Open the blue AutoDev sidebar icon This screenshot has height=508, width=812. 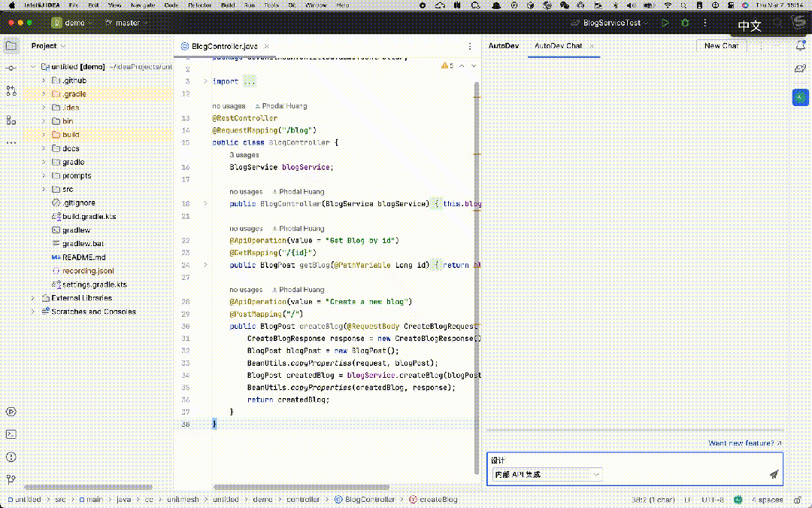coord(801,97)
